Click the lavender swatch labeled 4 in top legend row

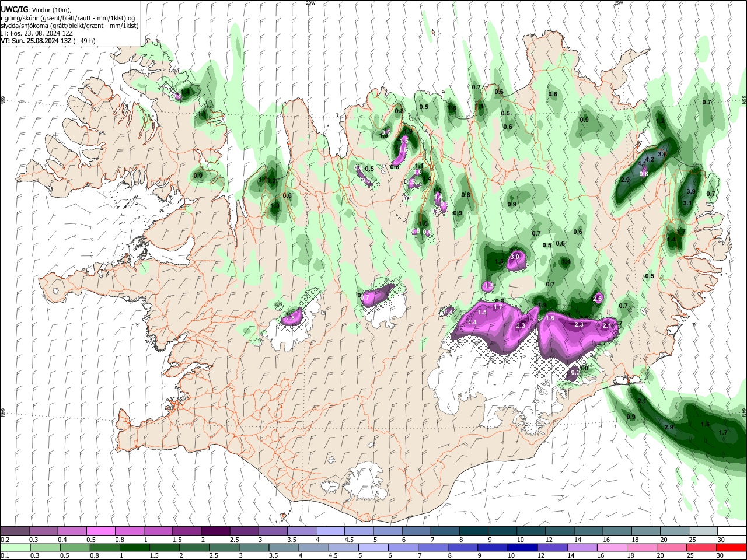tap(330, 531)
